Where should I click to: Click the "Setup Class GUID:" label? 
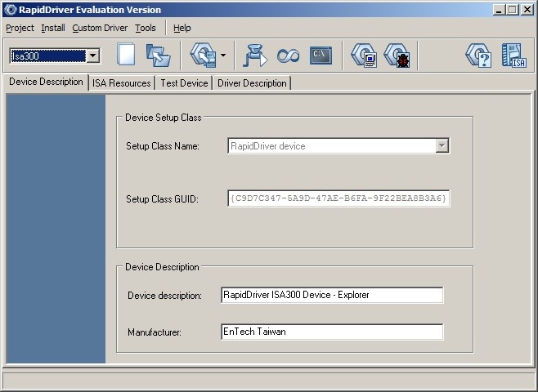pyautogui.click(x=162, y=199)
